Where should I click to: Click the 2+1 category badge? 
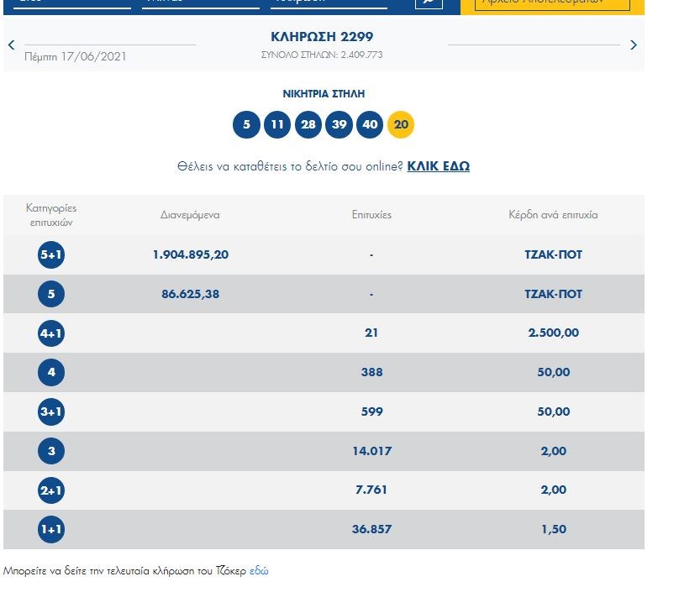[x=51, y=490]
